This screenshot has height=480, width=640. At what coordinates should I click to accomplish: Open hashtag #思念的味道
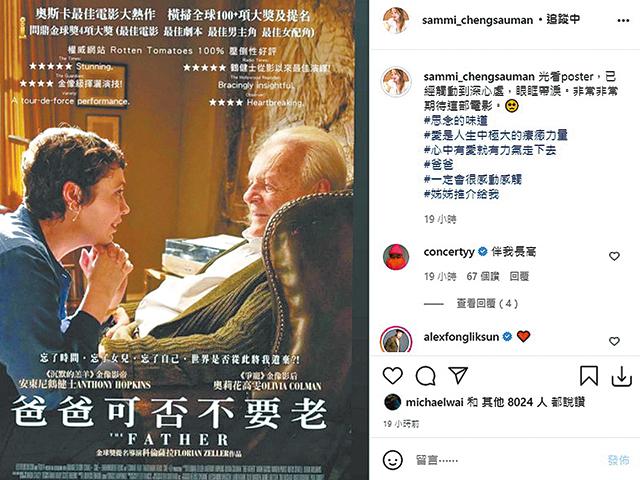pos(456,120)
